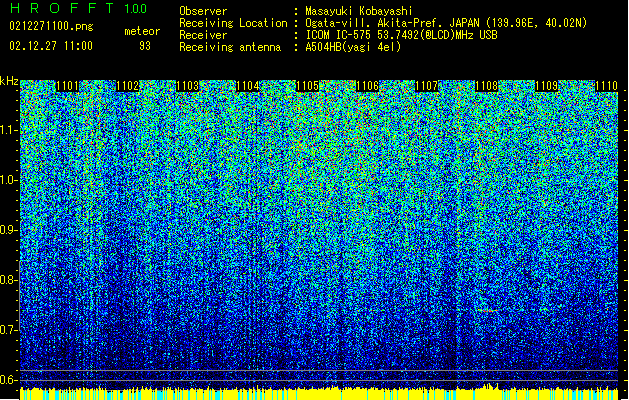The height and width of the screenshot is (400, 629).
Task: Click the 1109 time marker
Action: (x=546, y=86)
